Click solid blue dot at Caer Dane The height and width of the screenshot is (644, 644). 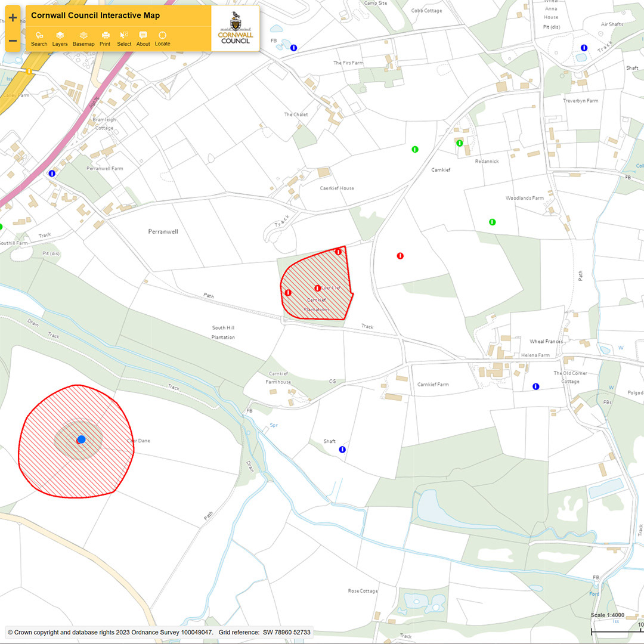coord(81,439)
